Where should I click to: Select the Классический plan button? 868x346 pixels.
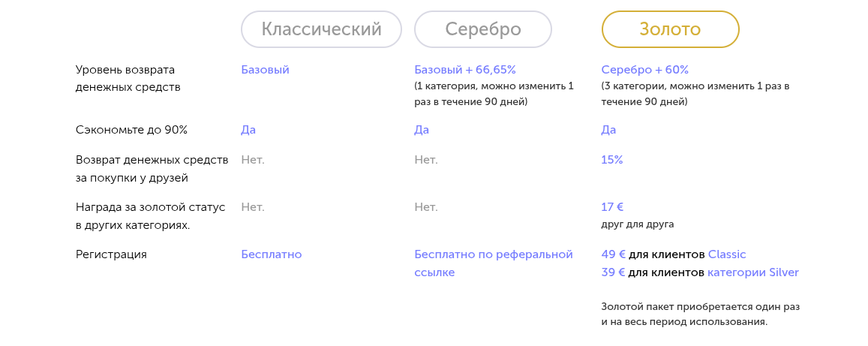(x=321, y=29)
